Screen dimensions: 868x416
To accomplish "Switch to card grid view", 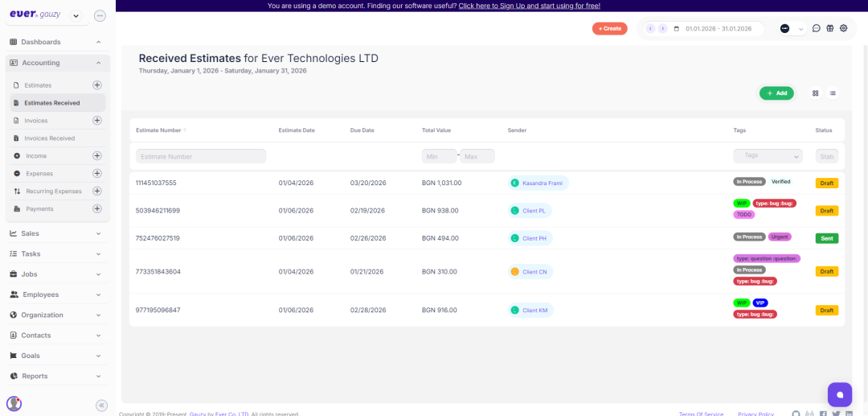I will pos(815,93).
